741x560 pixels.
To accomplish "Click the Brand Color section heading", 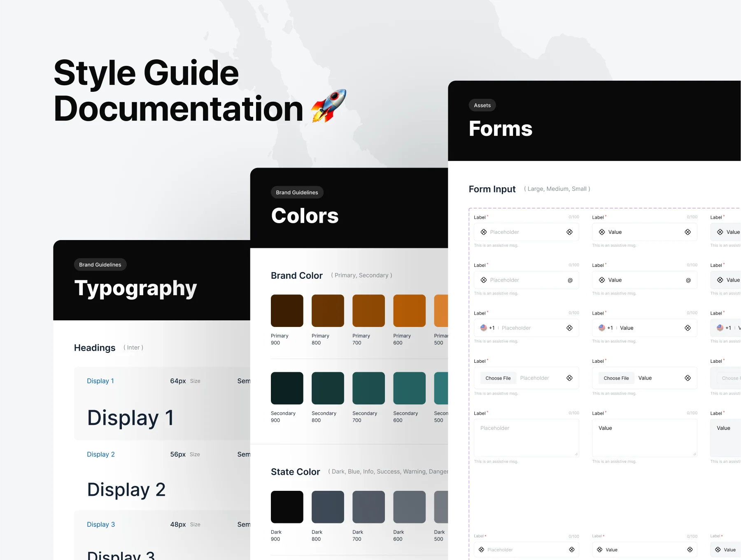I will pyautogui.click(x=296, y=275).
